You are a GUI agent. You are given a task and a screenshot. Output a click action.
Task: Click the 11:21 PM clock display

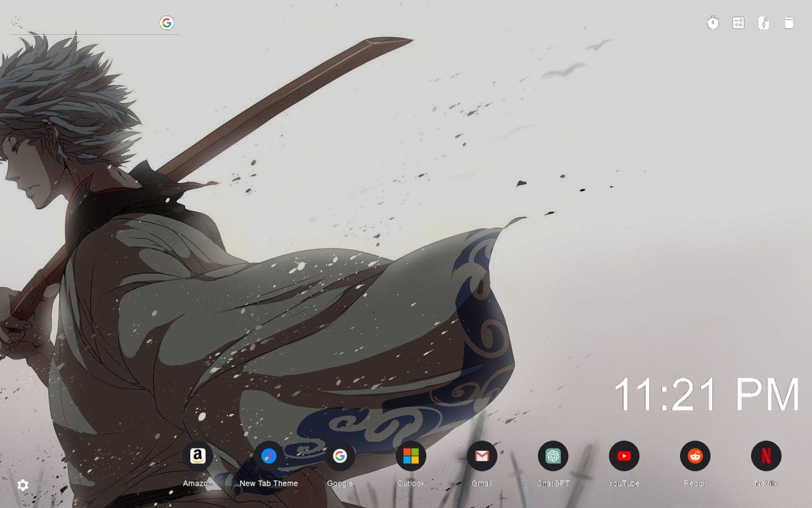[x=707, y=394]
